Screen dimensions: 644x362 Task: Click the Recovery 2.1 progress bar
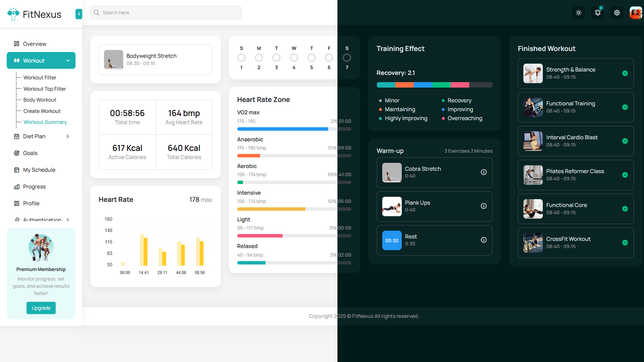click(x=434, y=85)
